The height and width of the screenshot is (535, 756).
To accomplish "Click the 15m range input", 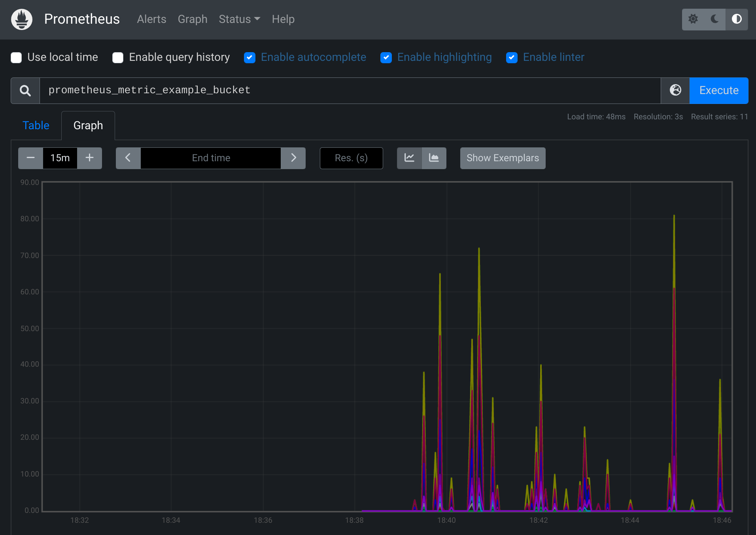I will [60, 158].
